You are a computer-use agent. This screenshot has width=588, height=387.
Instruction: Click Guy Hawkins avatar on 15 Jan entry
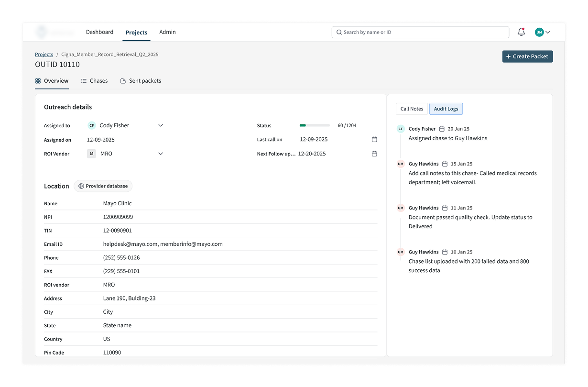click(x=401, y=164)
